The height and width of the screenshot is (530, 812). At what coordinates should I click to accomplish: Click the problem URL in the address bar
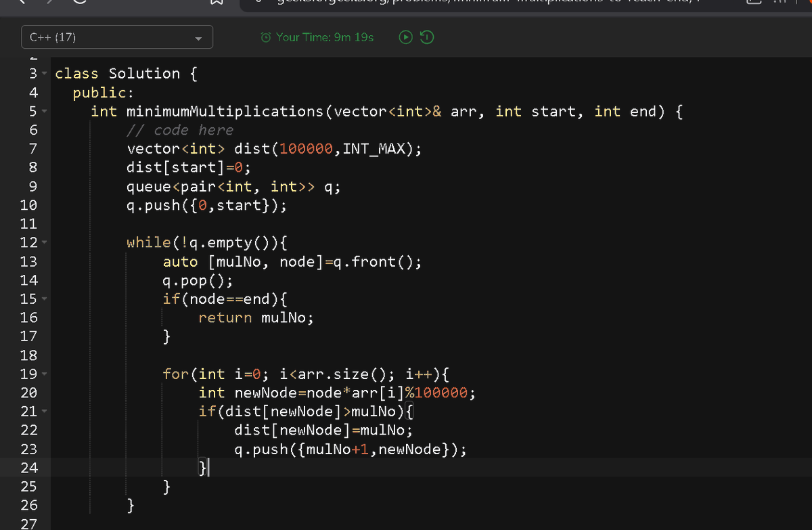click(474, 3)
